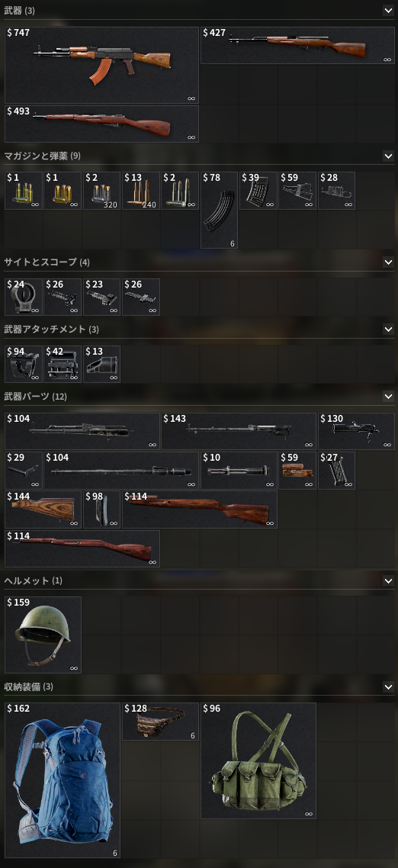This screenshot has height=868, width=398.
Task: Select the $159 green steel helmet
Action: pos(43,635)
